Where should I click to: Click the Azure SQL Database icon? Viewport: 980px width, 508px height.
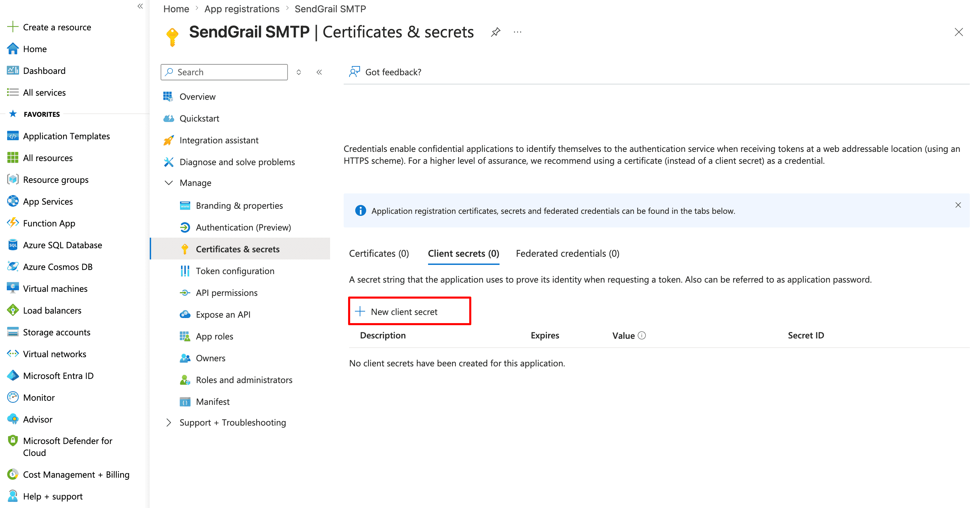[13, 245]
